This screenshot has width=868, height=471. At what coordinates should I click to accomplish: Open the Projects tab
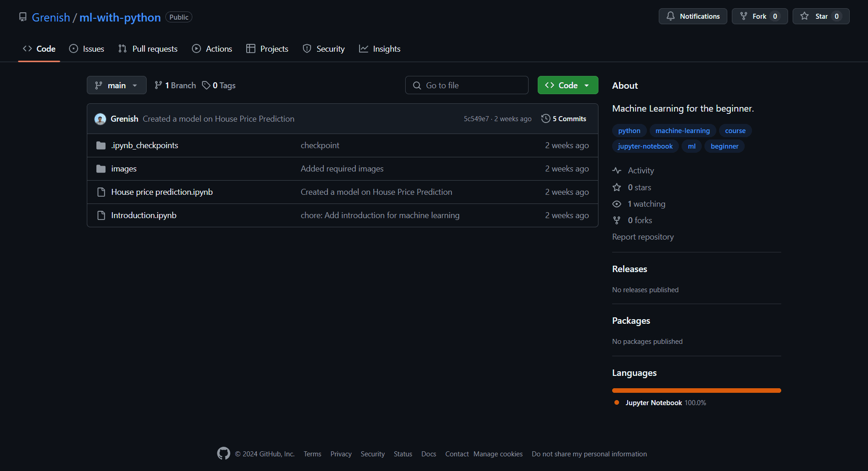267,49
